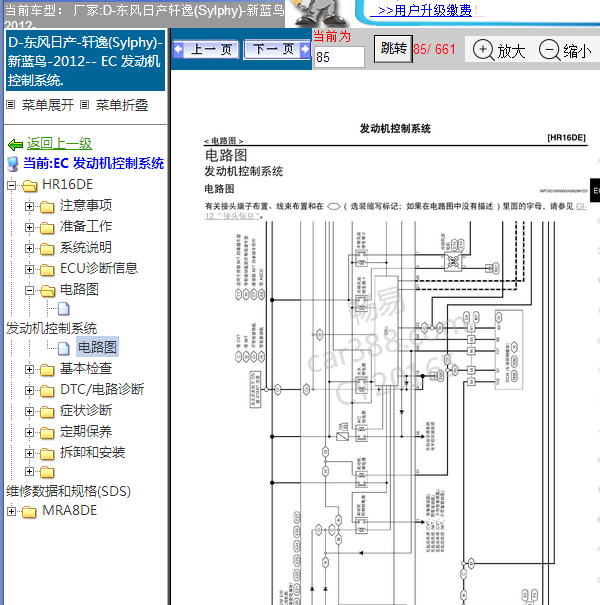Select the ECU诊断信息 folder icon
The image size is (600, 605).
pos(47,270)
